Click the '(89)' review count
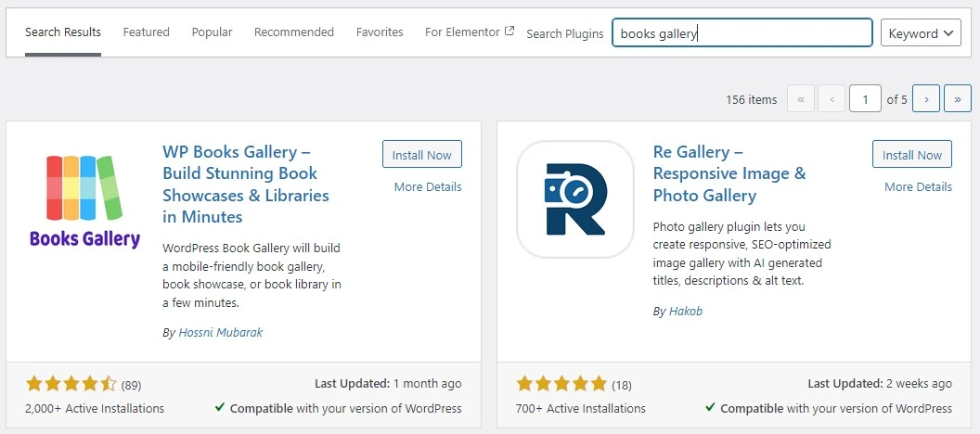This screenshot has width=980, height=434. coord(131,384)
